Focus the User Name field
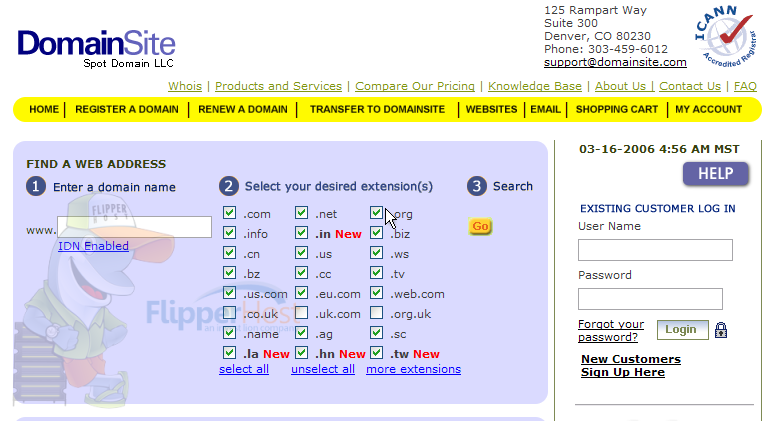Image resolution: width=776 pixels, height=422 pixels. coord(655,250)
